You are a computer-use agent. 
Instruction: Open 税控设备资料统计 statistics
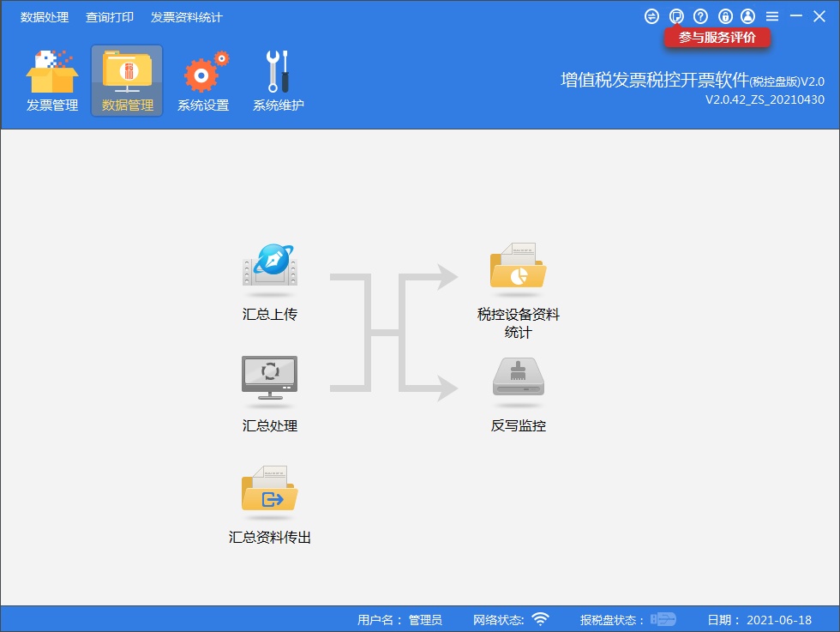518,268
